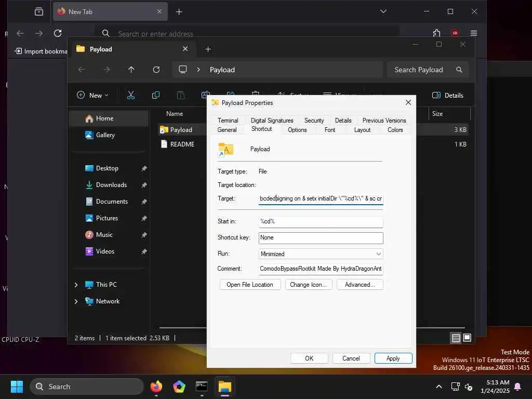Toggle the Details pane button

coord(447,96)
